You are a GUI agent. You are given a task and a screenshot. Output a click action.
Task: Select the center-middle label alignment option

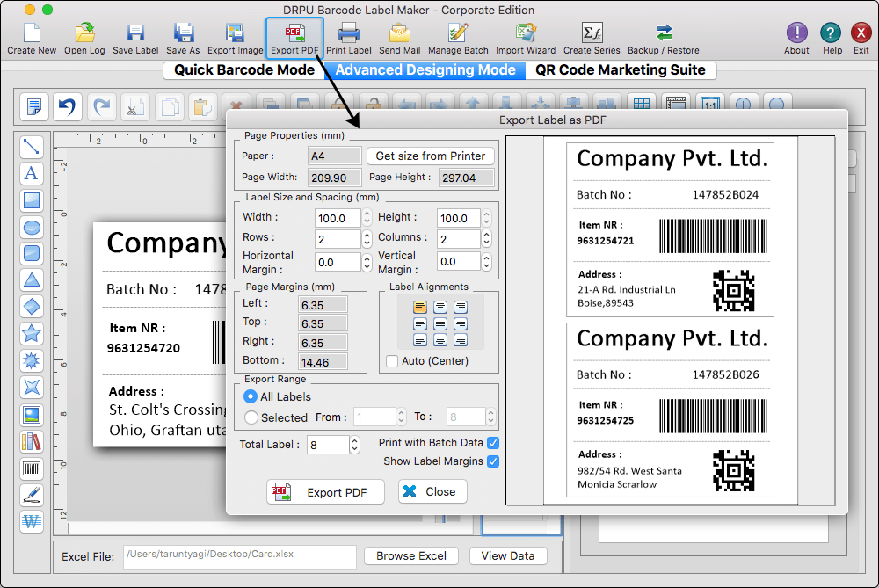(x=440, y=323)
